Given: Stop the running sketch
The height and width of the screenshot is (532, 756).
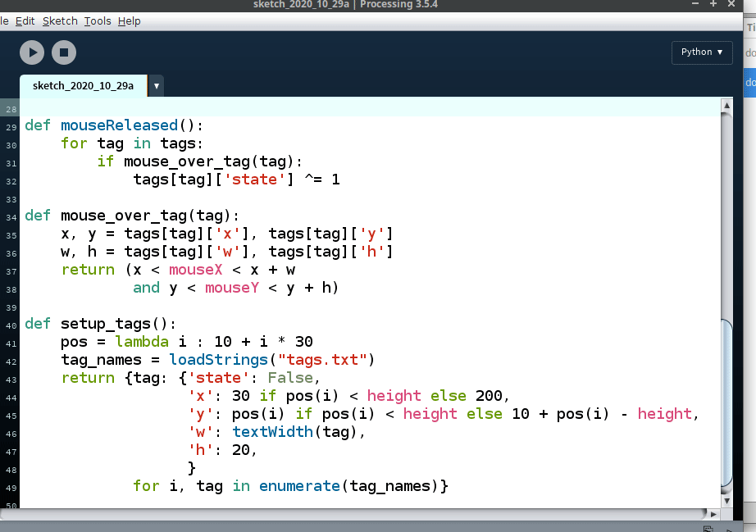Looking at the screenshot, I should pos(64,52).
